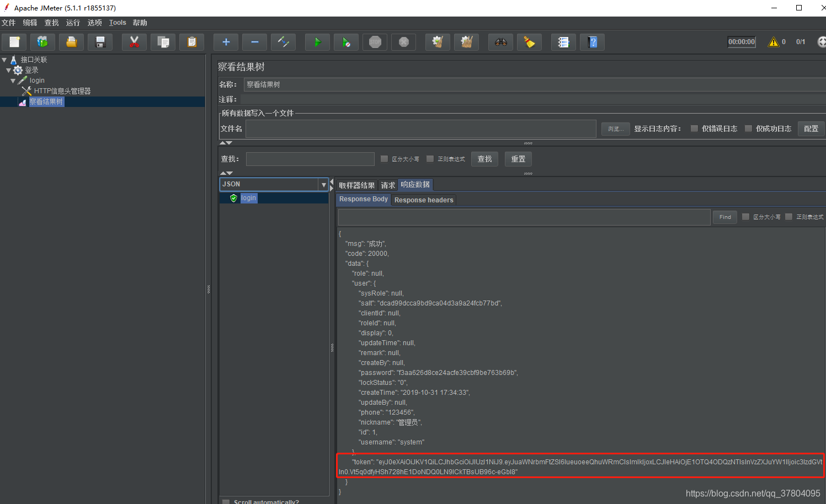Click the 查找 search text field
Image resolution: width=826 pixels, height=504 pixels.
[310, 159]
